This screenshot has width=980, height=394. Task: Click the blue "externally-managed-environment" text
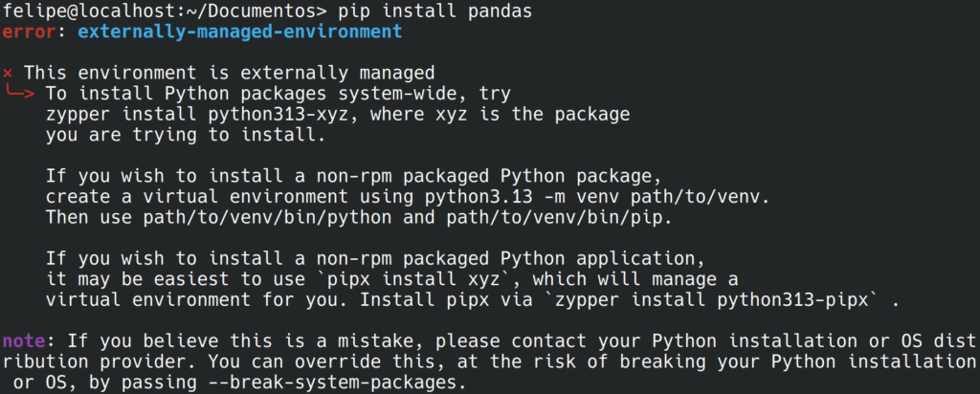click(240, 32)
